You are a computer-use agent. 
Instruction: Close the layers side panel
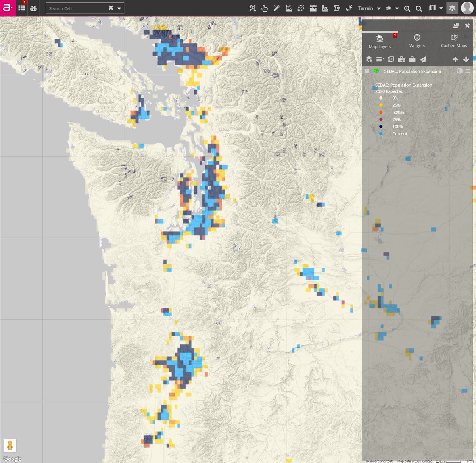467,25
